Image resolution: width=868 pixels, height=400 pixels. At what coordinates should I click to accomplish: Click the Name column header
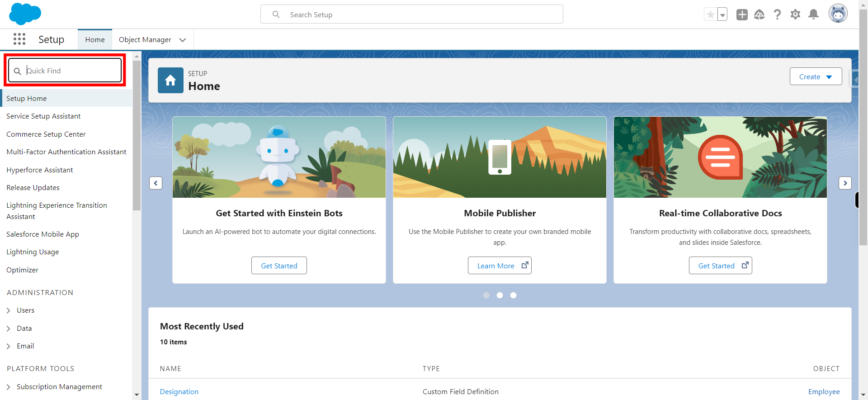170,369
